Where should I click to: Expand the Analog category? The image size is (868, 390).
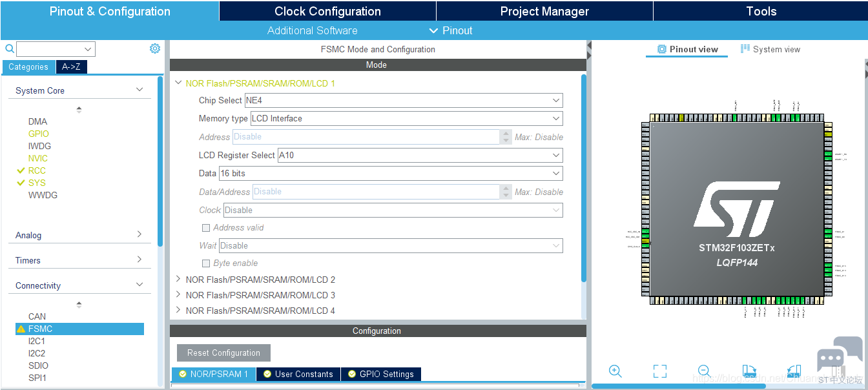click(x=139, y=234)
